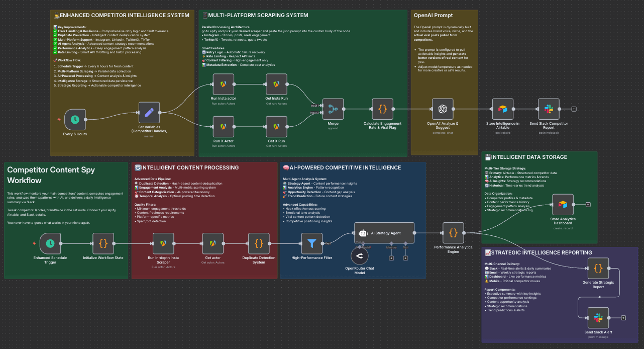The image size is (644, 349).
Task: Select the OpenAI Analyze & Suggest node
Action: (x=443, y=109)
